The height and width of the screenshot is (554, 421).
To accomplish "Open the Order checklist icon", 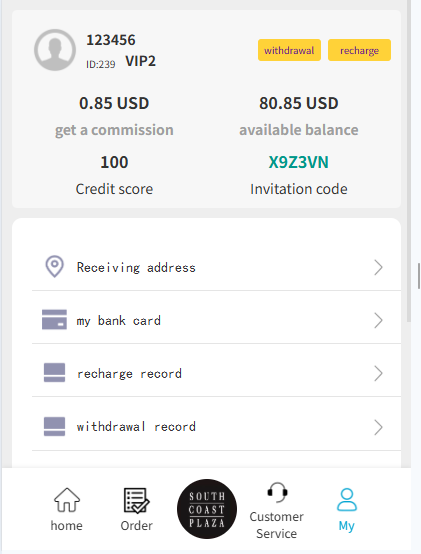I will [x=136, y=500].
